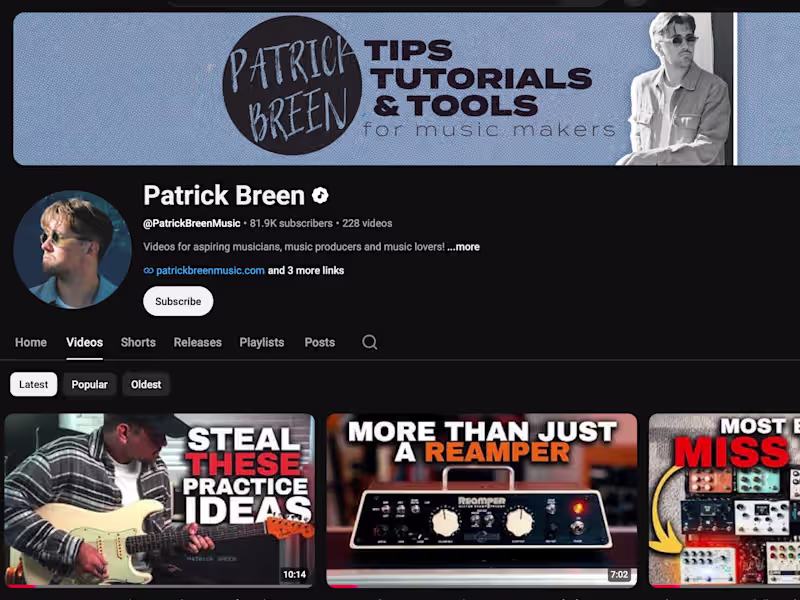This screenshot has height=600, width=800.
Task: Click the channel banner image
Action: point(406,89)
